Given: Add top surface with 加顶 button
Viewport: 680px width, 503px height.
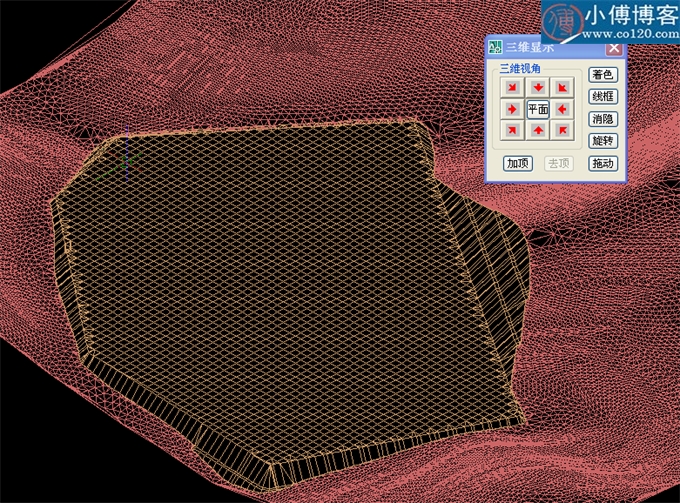Looking at the screenshot, I should click(x=518, y=163).
